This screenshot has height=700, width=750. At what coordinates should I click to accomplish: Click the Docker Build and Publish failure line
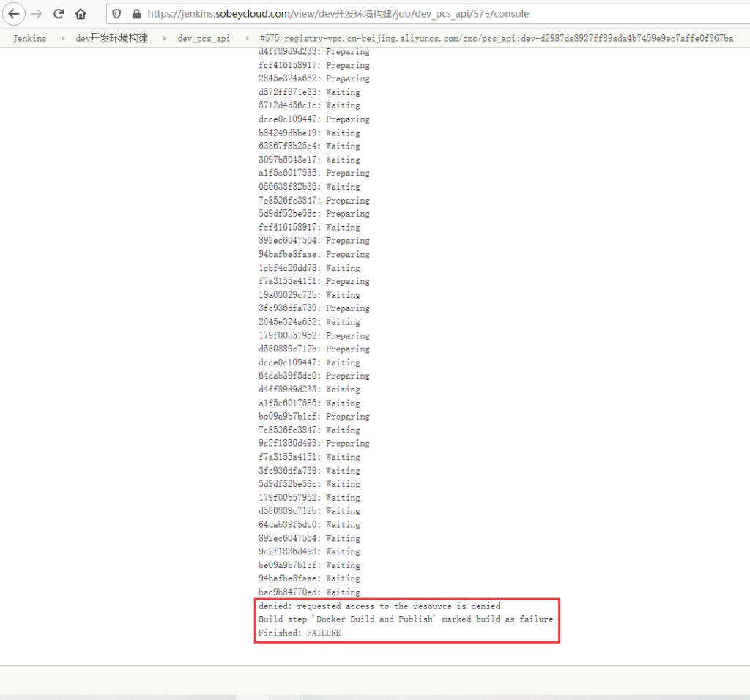[x=406, y=619]
